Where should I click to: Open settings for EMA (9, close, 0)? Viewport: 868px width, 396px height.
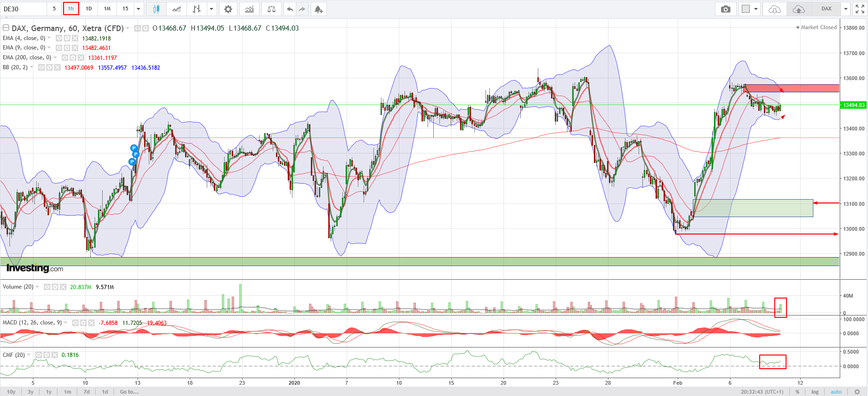coord(67,48)
